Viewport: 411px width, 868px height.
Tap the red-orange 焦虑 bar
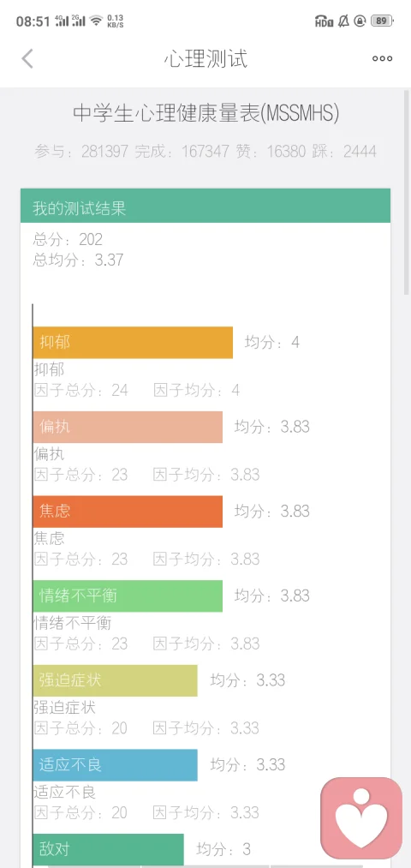click(x=128, y=511)
